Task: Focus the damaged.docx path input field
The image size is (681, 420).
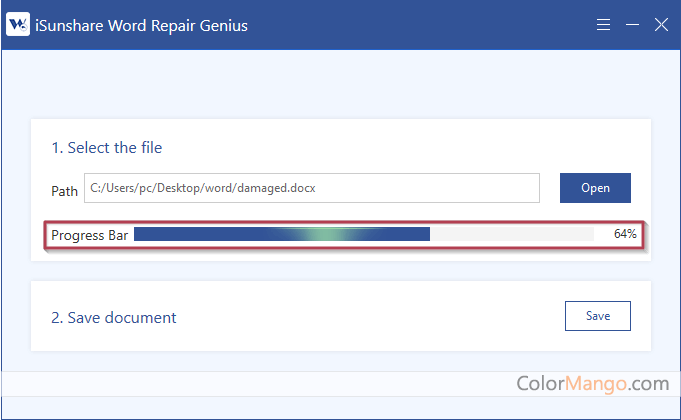Action: coord(312,188)
